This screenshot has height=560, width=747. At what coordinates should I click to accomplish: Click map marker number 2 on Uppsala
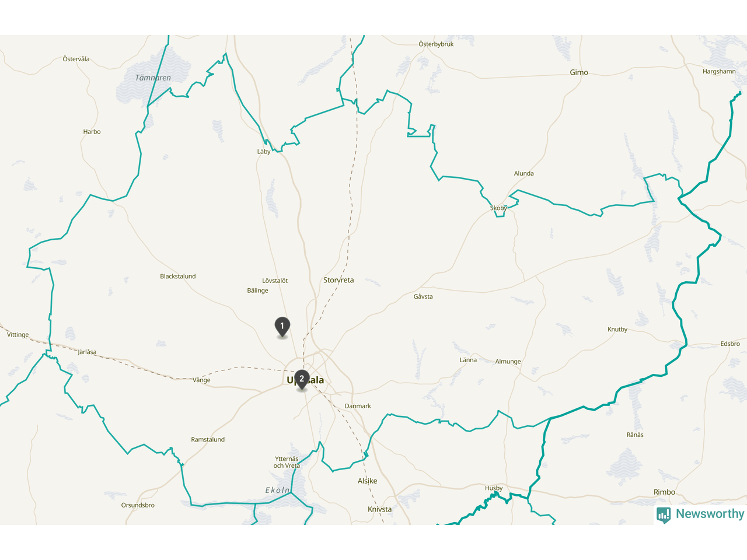(x=302, y=380)
